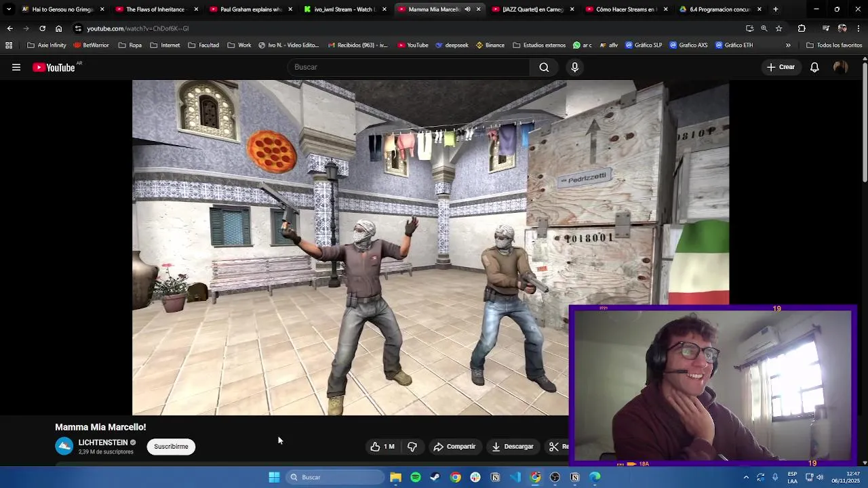
Task: Bookmark this page with the star
Action: [x=778, y=28]
